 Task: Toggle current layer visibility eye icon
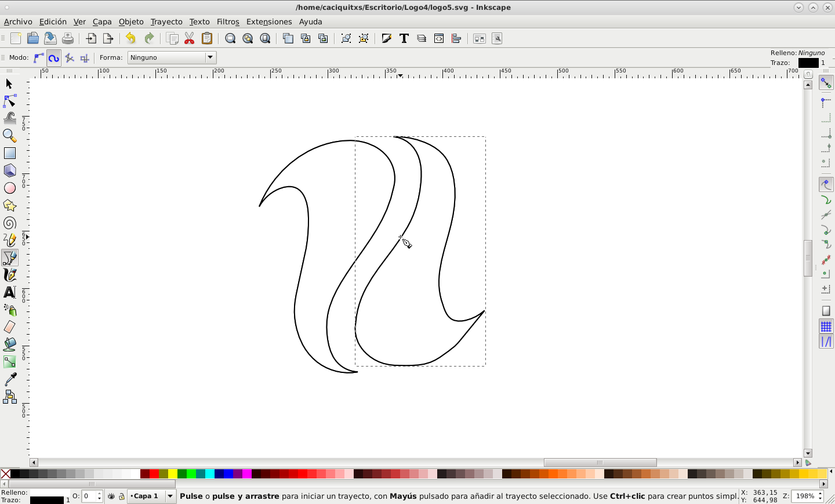pos(111,496)
